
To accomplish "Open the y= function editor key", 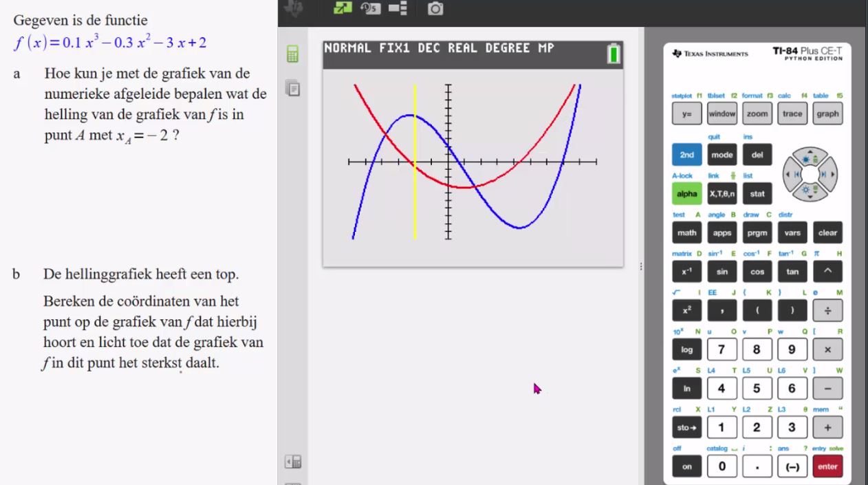I will pos(686,114).
